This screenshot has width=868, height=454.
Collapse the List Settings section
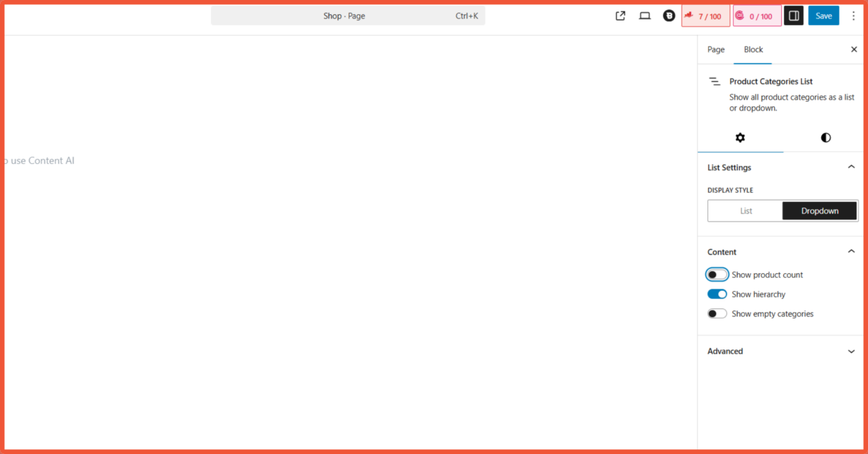pos(851,166)
